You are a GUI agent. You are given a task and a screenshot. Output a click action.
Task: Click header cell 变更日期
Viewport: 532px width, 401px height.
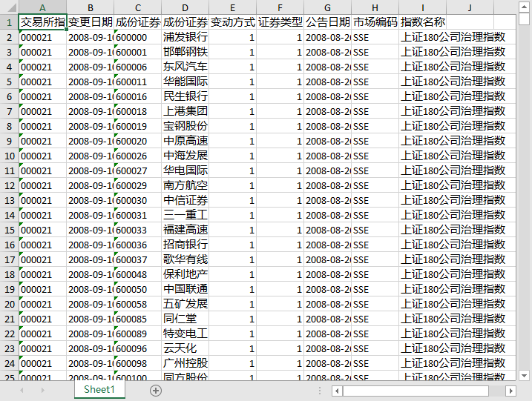point(91,22)
